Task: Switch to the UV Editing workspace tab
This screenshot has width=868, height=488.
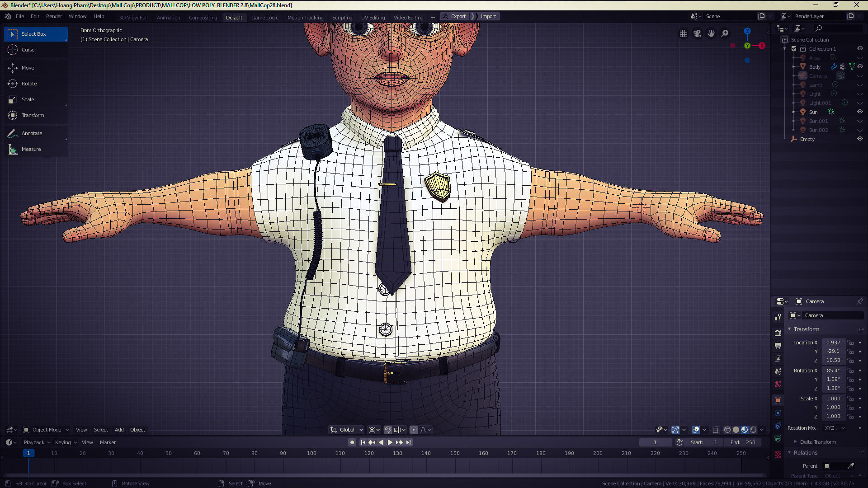Action: [x=373, y=18]
